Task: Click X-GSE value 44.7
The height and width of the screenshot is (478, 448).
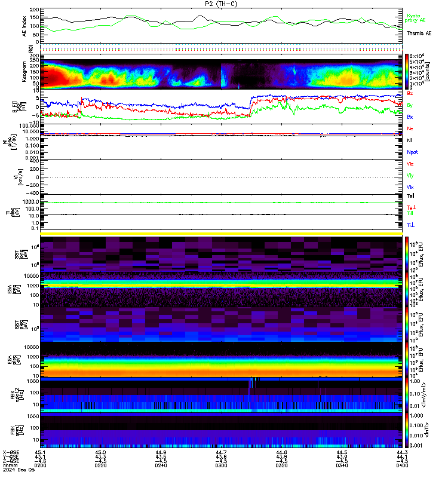Action: click(x=221, y=452)
